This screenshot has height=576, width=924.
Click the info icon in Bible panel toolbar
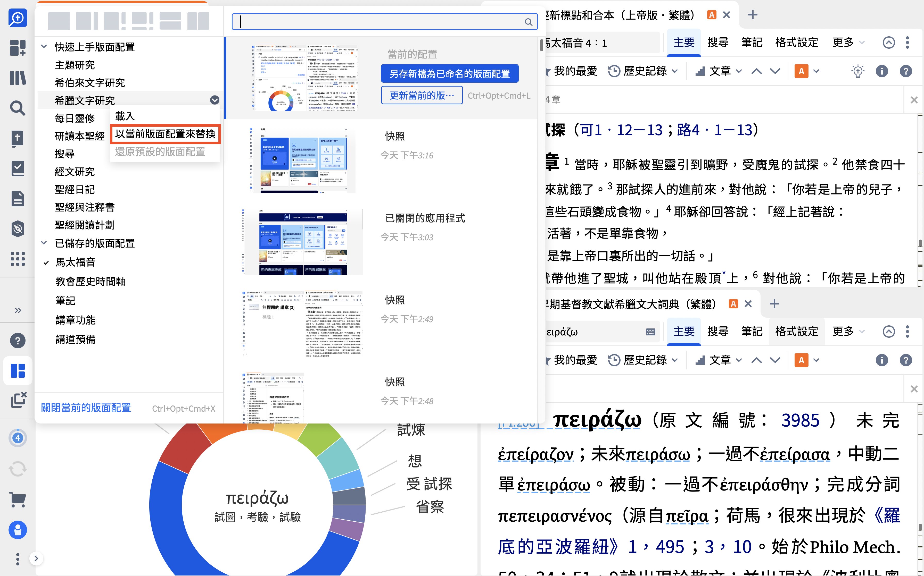point(882,71)
